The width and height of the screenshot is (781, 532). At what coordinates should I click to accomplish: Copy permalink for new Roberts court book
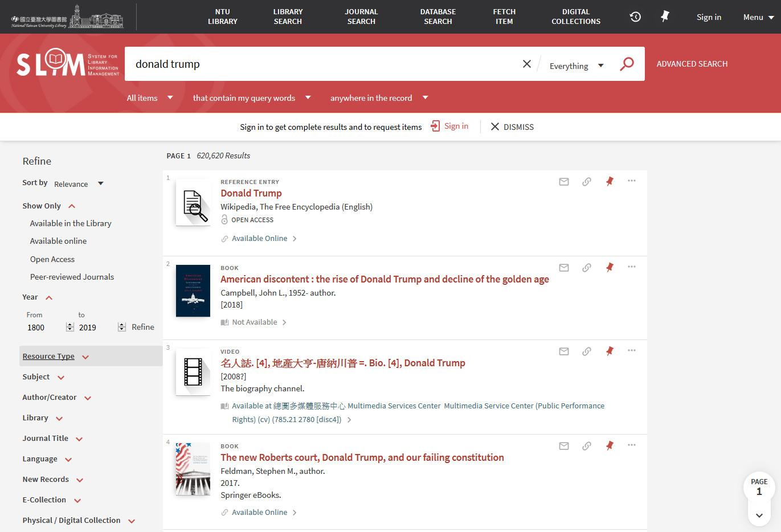pos(587,446)
